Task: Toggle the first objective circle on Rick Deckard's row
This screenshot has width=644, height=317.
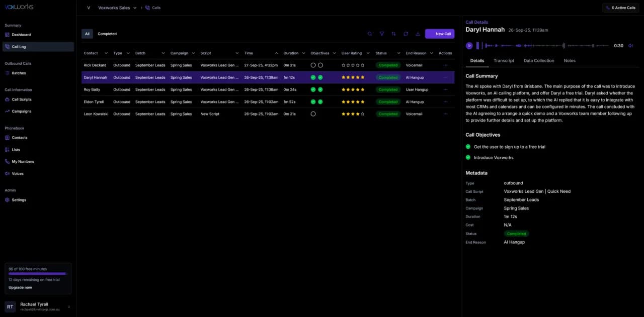Action: [x=313, y=65]
